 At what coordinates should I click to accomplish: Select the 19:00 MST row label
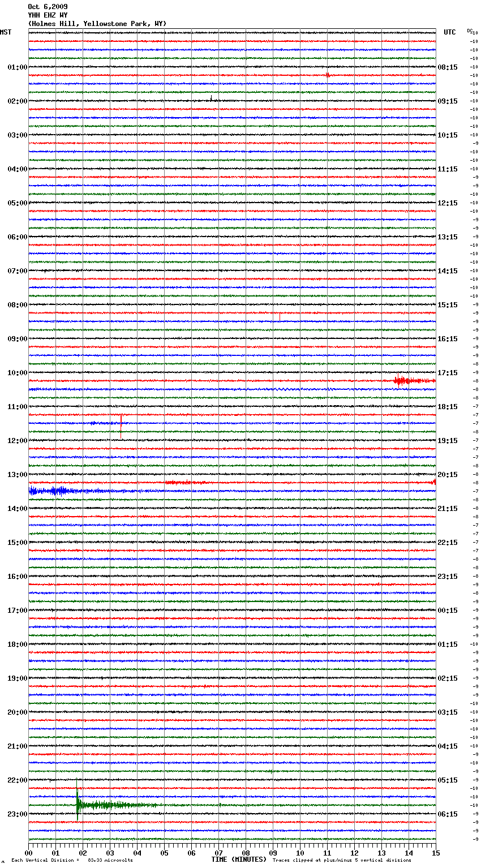pyautogui.click(x=18, y=678)
